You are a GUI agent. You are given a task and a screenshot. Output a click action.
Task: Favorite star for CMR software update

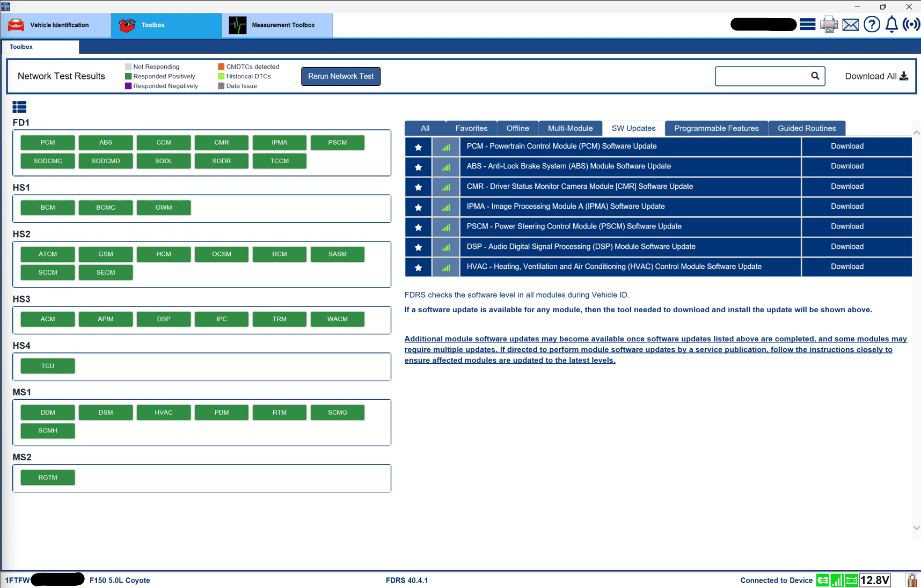click(418, 187)
